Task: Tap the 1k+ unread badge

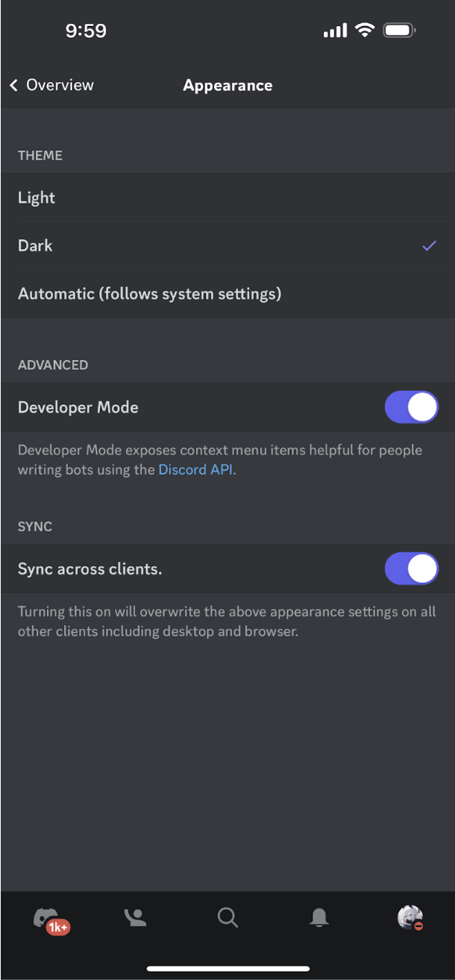Action: [58, 928]
